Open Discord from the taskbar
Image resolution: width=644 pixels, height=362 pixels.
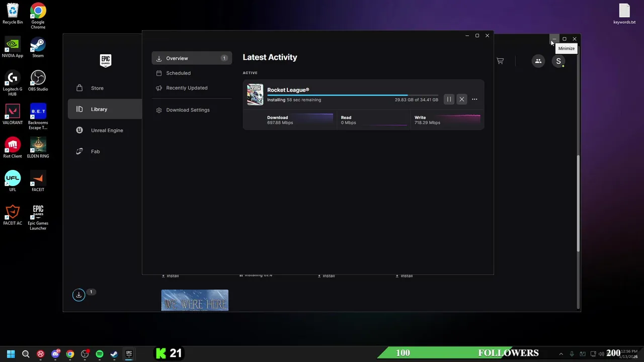coord(55,354)
